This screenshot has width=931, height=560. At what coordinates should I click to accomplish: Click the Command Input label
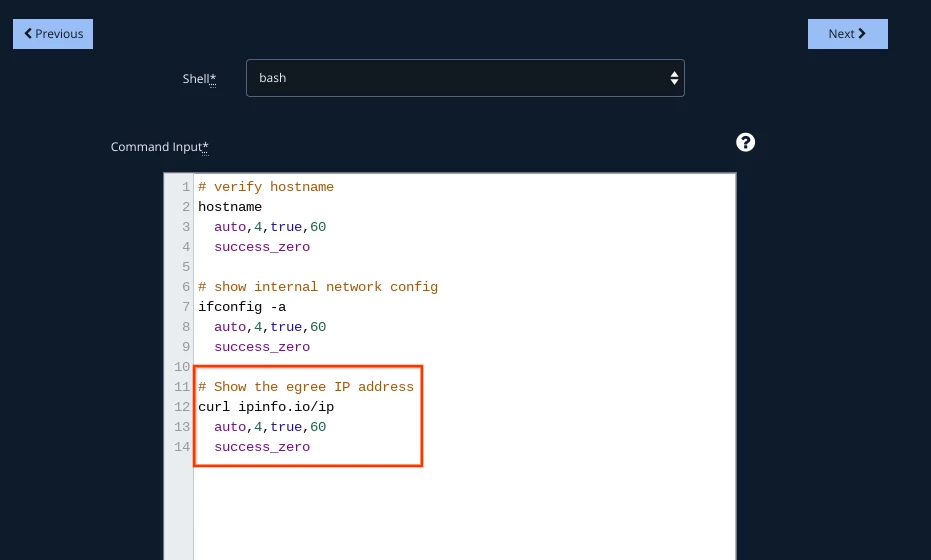(x=159, y=147)
